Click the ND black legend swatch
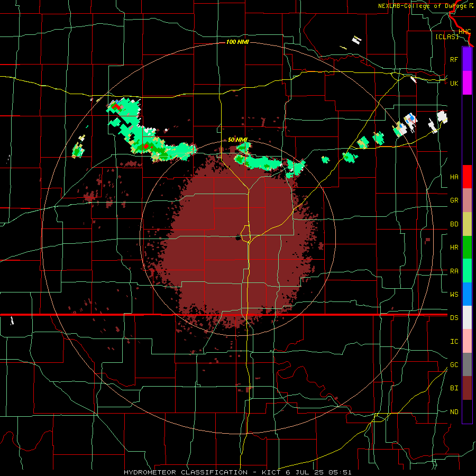The image size is (476, 476). coord(467,411)
